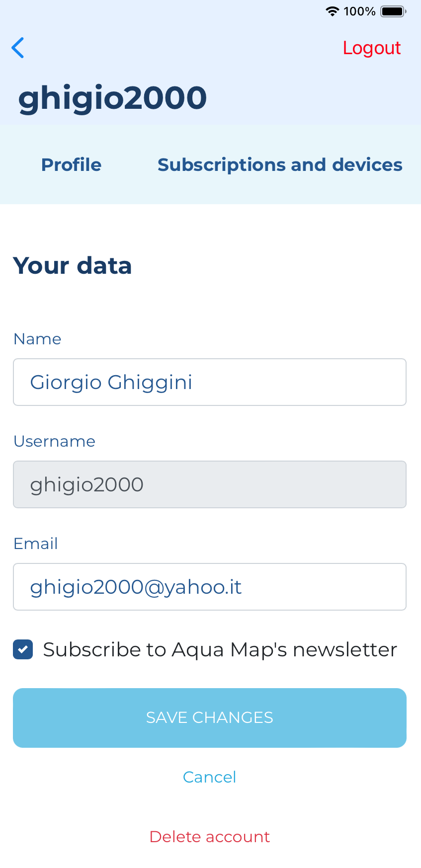Click the Cancel link
The width and height of the screenshot is (421, 868).
pyautogui.click(x=209, y=777)
